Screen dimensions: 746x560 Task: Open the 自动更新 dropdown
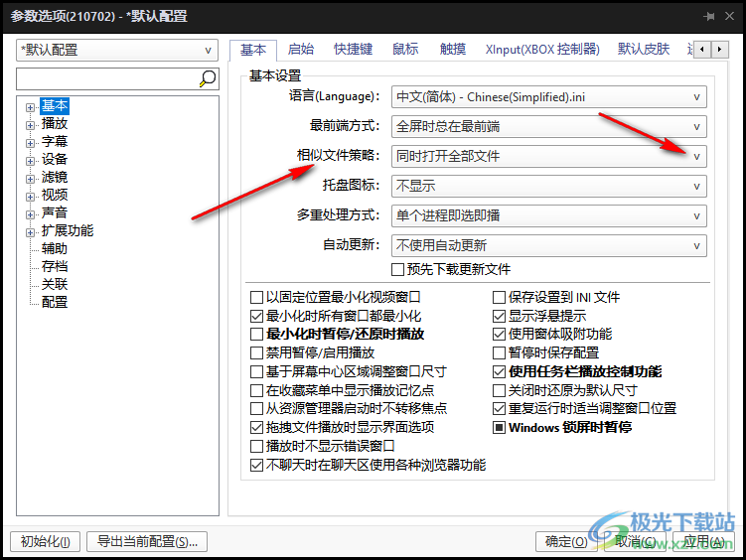pyautogui.click(x=548, y=246)
